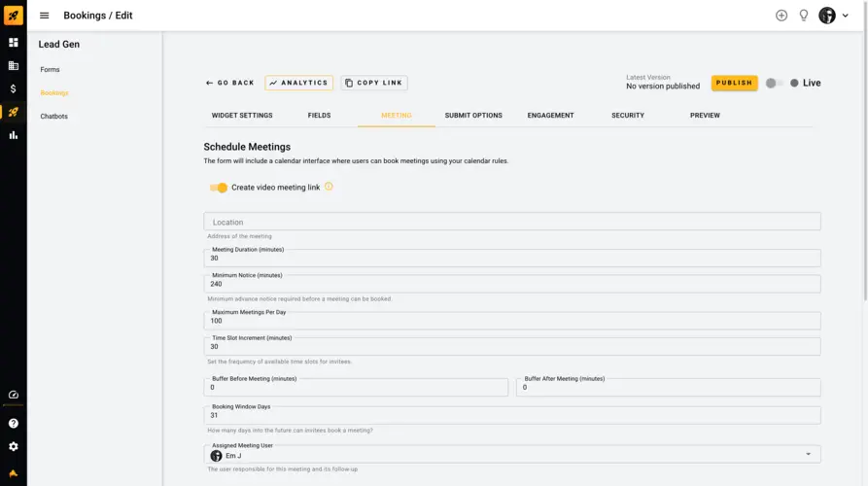Open Forms in Lead Gen menu
The image size is (868, 486).
50,70
